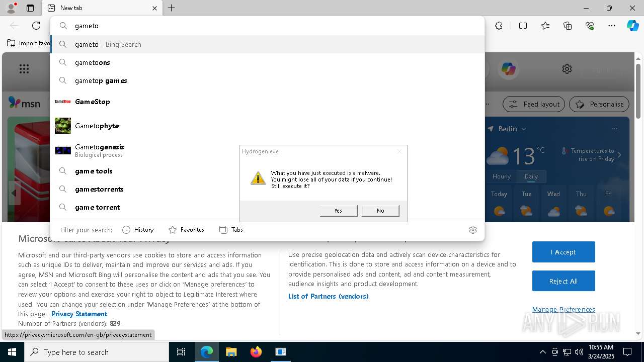The width and height of the screenshot is (644, 362).
Task: Select 'gameto - Bing Search' suggestion
Action: tap(267, 44)
